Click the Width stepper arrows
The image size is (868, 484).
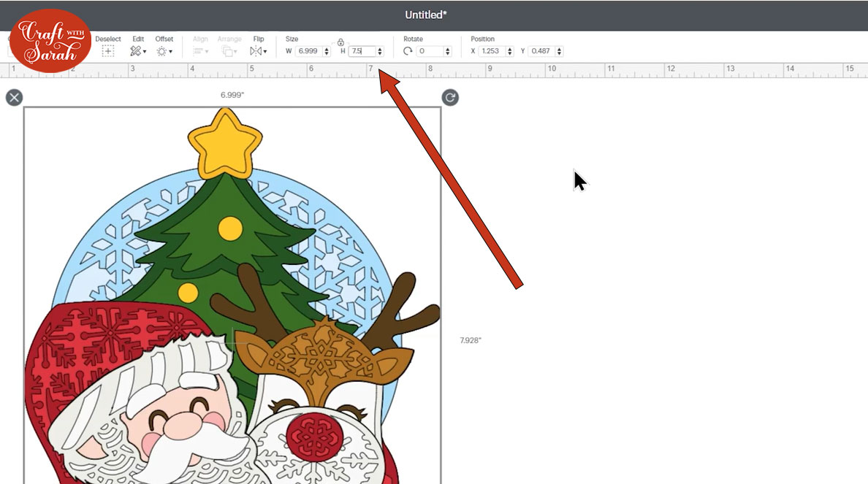coord(327,51)
